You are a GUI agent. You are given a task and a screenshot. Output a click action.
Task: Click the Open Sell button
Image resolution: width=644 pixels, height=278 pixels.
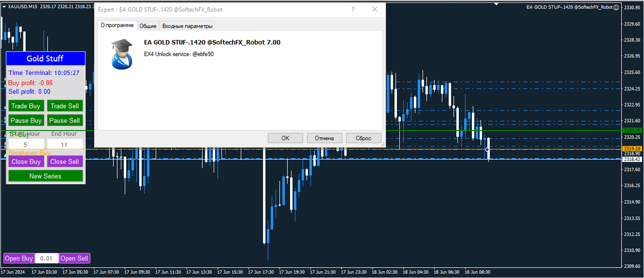point(74,258)
